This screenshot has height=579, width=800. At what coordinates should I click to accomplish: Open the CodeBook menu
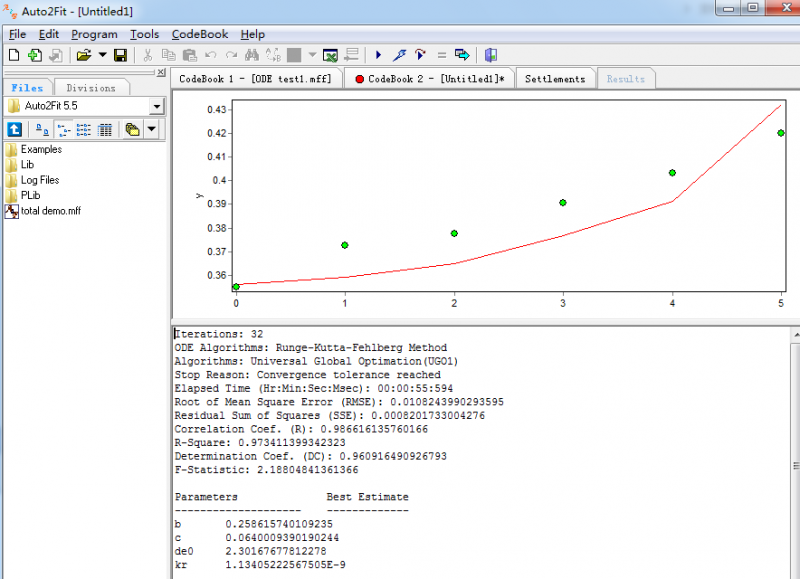[x=199, y=34]
